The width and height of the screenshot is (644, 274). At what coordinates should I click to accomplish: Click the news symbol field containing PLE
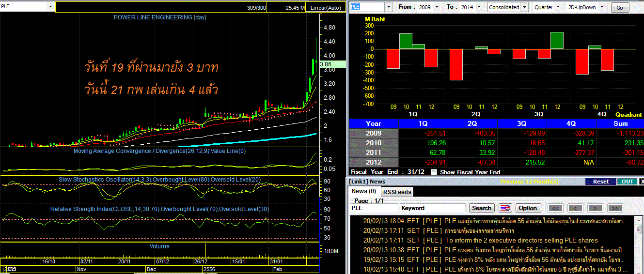point(374,208)
